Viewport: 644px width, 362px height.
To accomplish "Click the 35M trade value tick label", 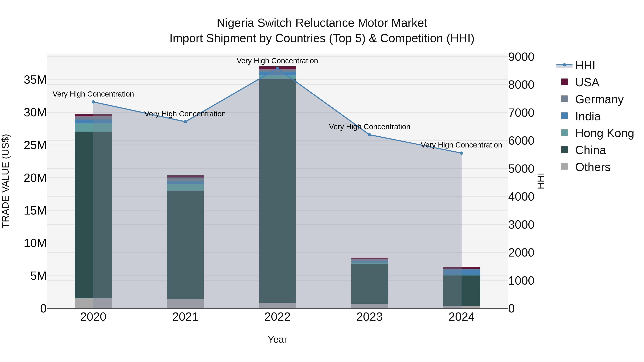I will pyautogui.click(x=35, y=80).
